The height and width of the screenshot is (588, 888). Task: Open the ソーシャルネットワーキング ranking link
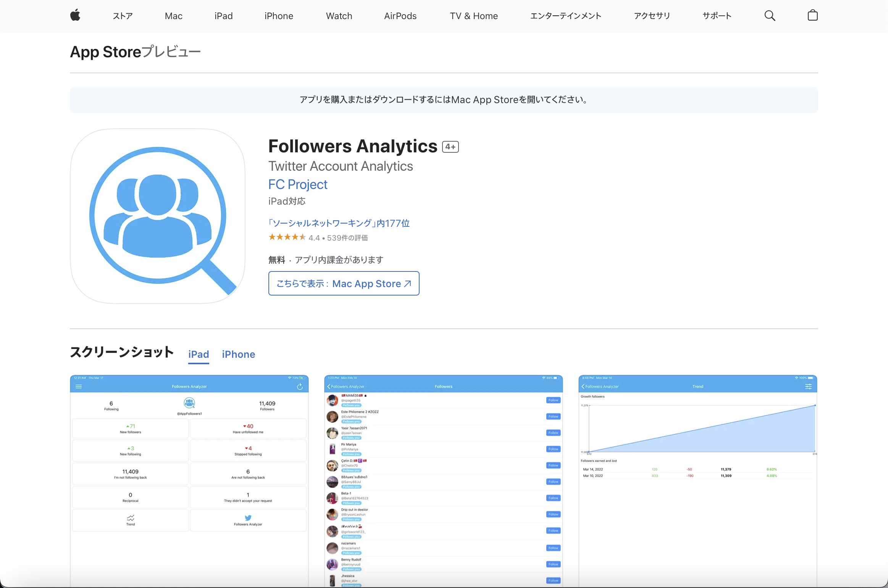[339, 223]
